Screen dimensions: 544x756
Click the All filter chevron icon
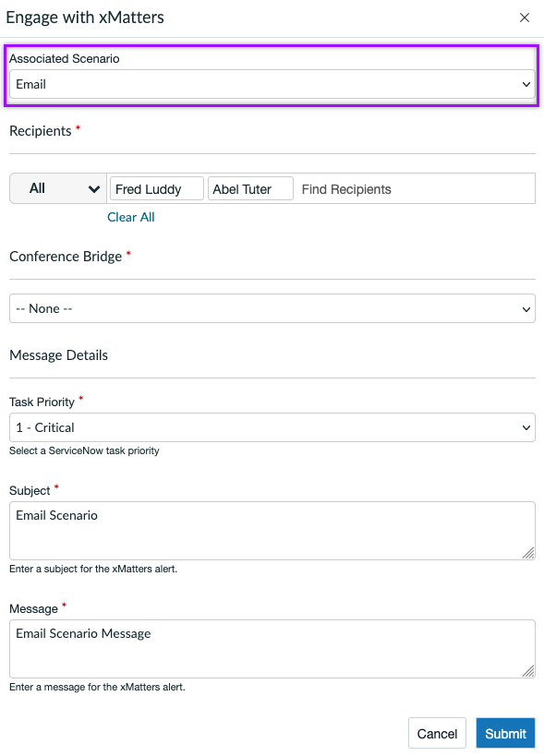pyautogui.click(x=94, y=189)
